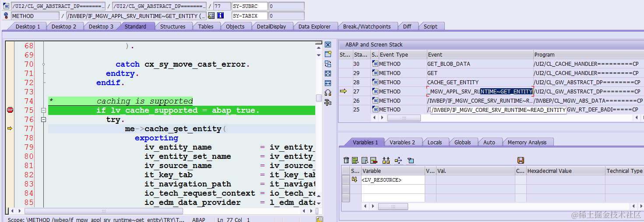This screenshot has width=644, height=222.
Task: Select the Standard tab
Action: click(x=135, y=26)
